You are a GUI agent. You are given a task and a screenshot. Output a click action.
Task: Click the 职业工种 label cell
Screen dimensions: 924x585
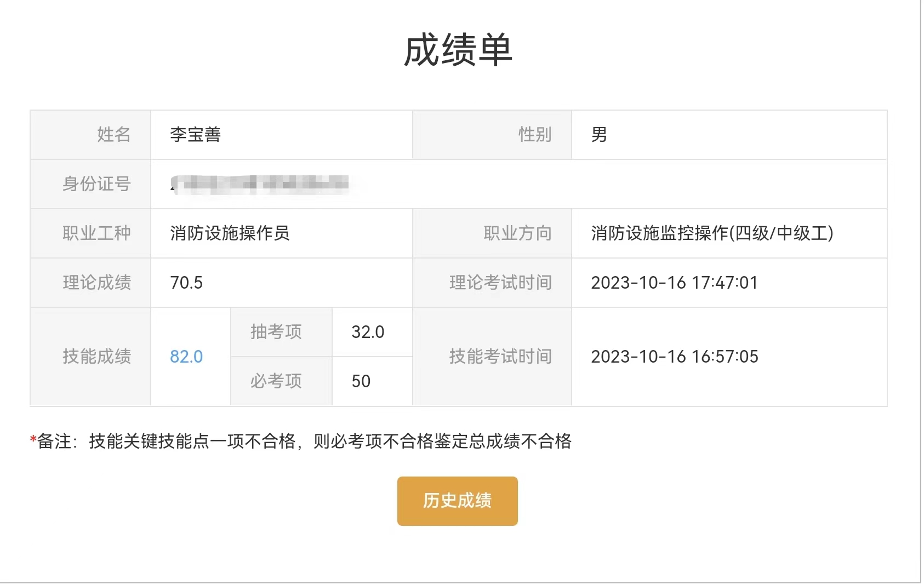tap(90, 233)
